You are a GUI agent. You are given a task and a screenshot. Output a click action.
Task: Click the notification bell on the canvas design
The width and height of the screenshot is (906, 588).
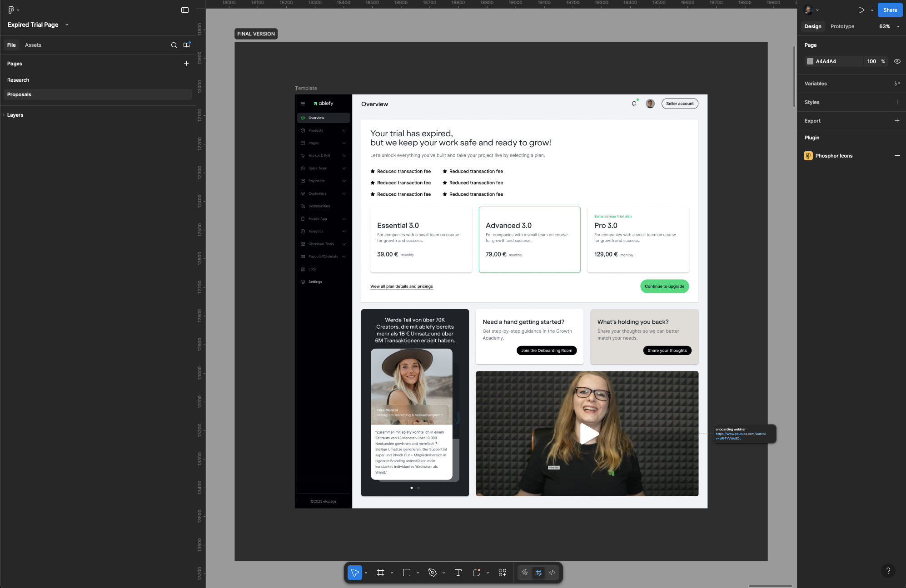click(633, 103)
